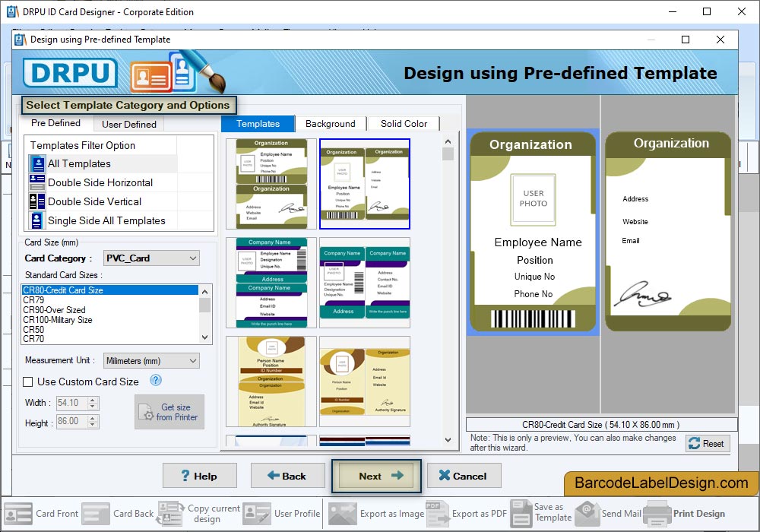Select CR80-Credit Card Size in list
This screenshot has height=532, width=760.
click(x=110, y=290)
